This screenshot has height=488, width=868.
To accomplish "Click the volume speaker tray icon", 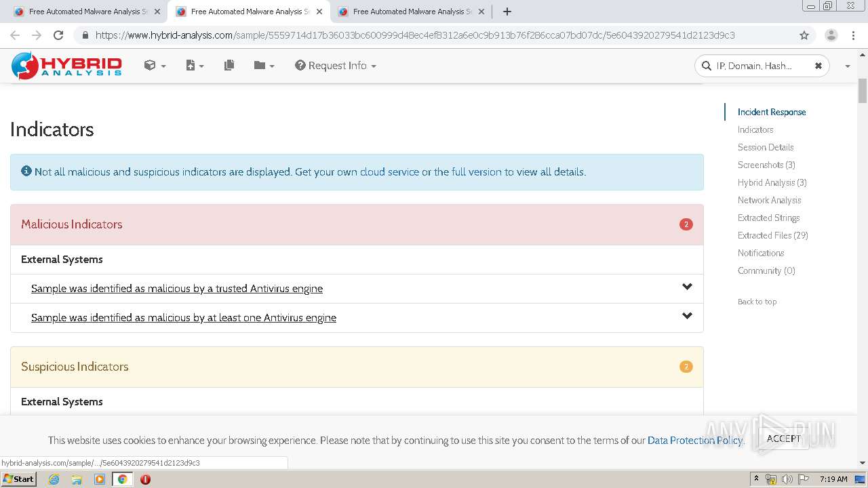I will pos(787,479).
